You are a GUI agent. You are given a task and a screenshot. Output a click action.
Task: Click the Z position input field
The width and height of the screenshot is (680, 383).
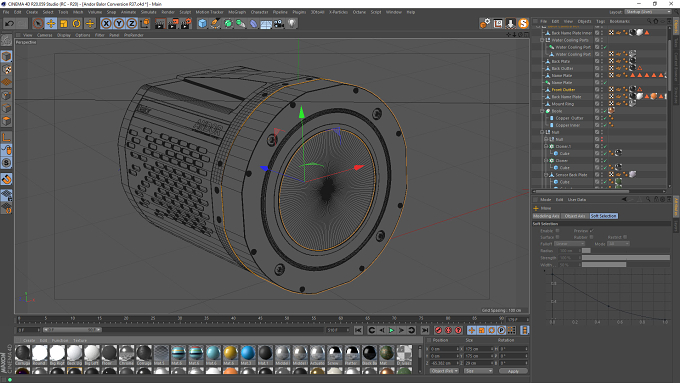pos(445,363)
